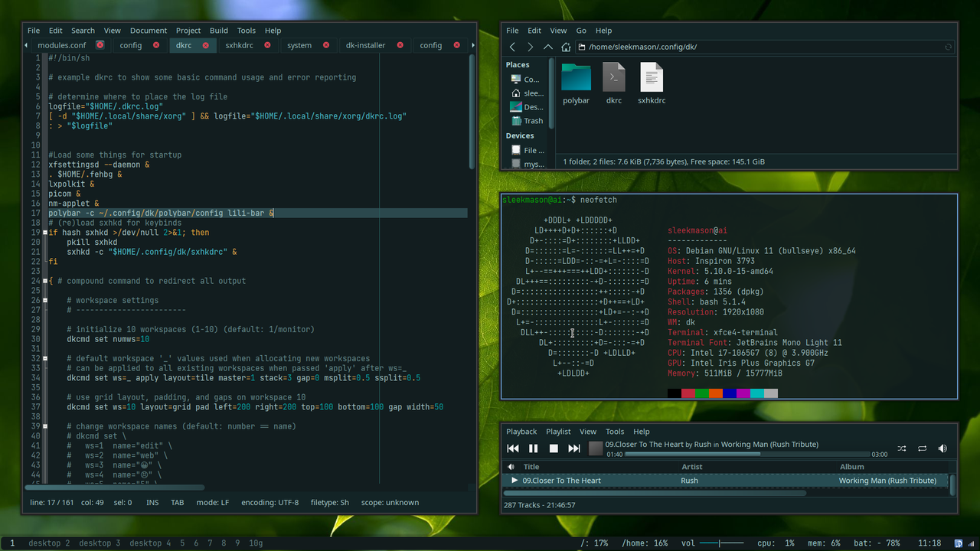The image size is (980, 551).
Task: Go up to the parent folder
Action: 547,47
